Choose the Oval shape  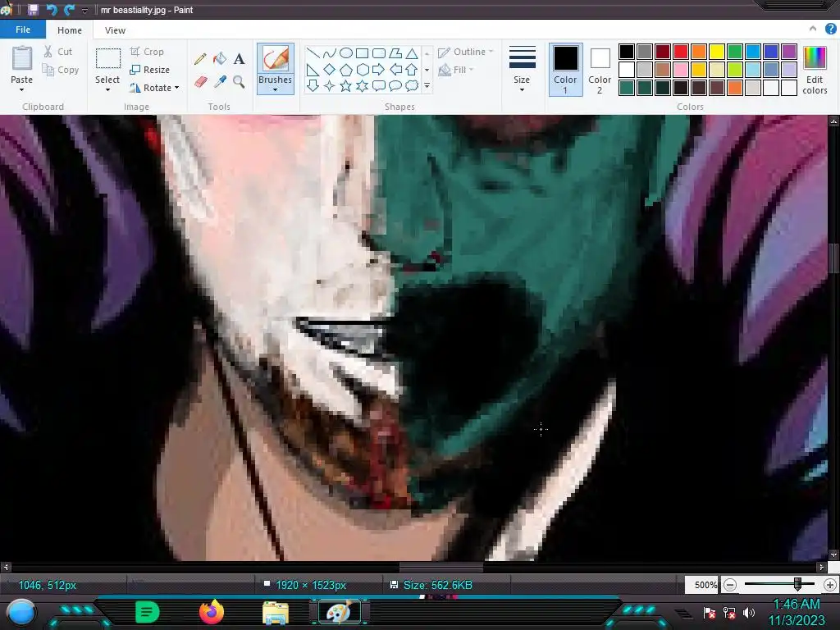coord(346,52)
